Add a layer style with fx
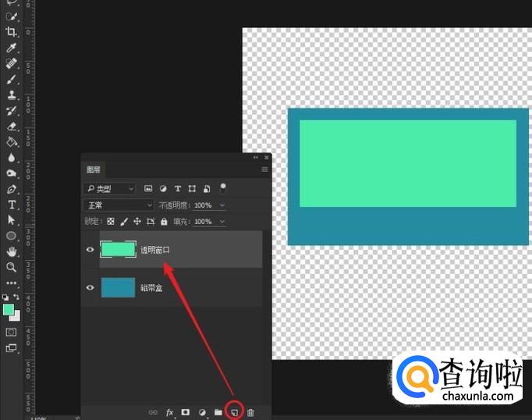532x420 pixels. (169, 412)
